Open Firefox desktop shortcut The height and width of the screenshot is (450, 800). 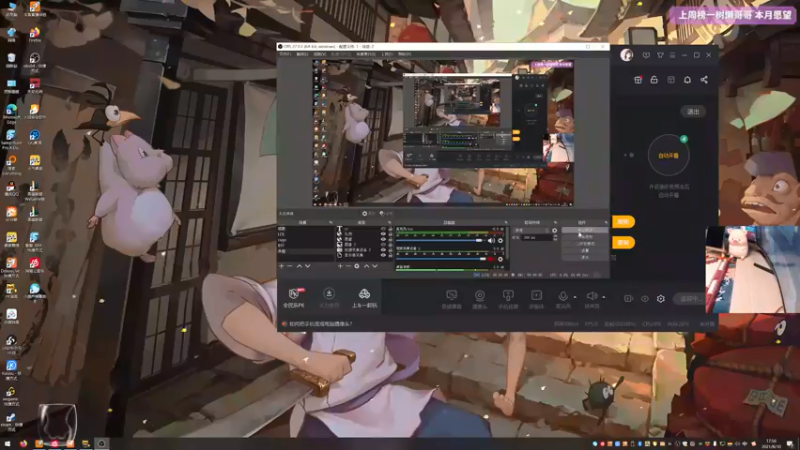coord(34,34)
